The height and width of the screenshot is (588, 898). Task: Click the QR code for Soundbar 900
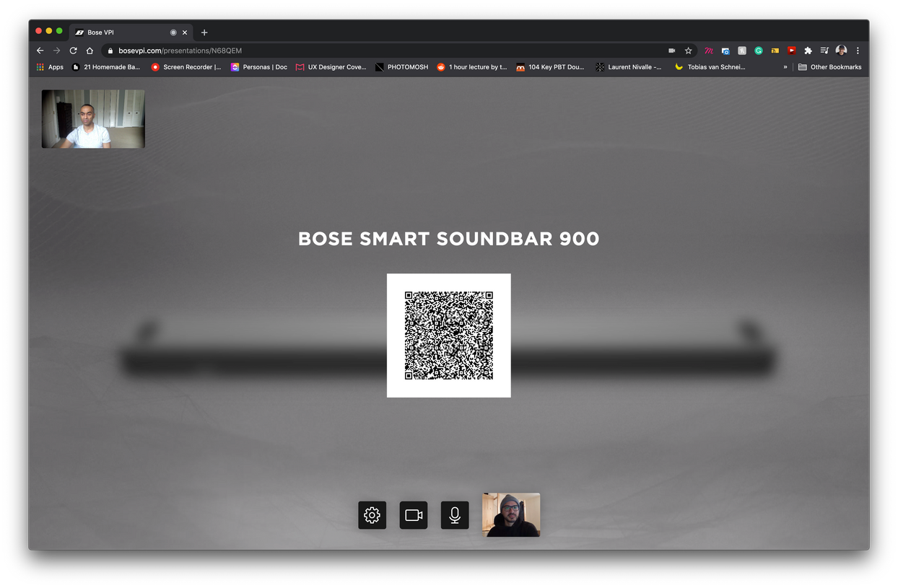[x=449, y=335]
